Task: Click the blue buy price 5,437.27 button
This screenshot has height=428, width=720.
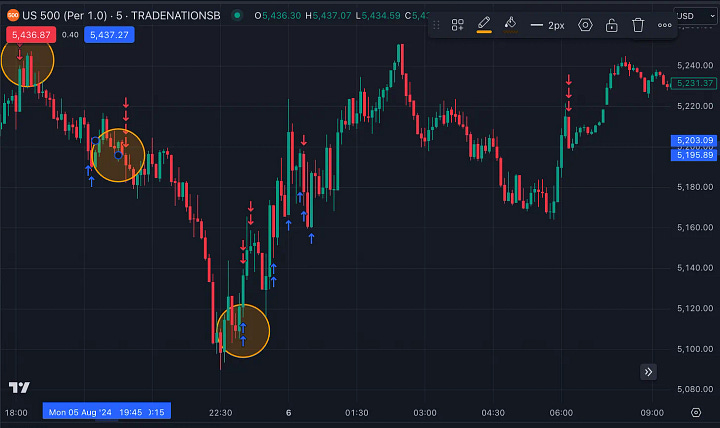Action: (109, 35)
